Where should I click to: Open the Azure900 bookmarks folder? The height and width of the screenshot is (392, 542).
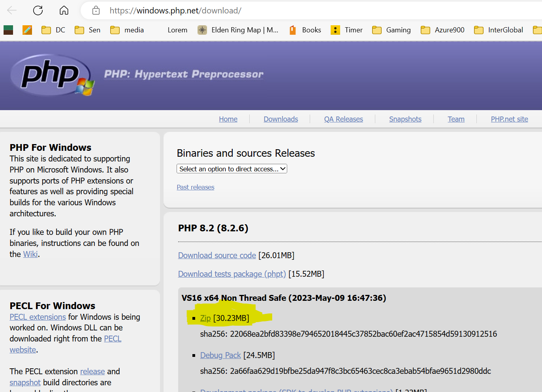[x=442, y=30]
